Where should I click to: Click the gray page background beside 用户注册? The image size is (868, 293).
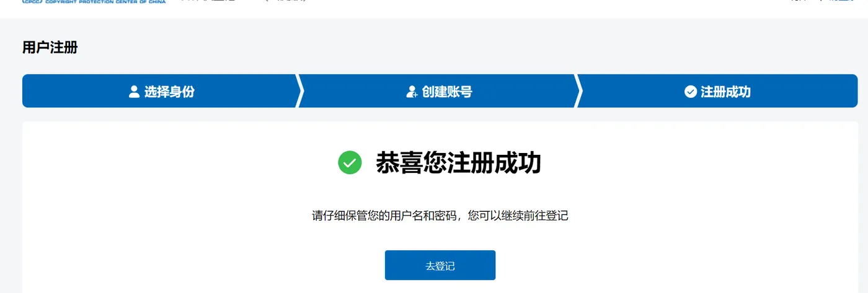(434, 47)
